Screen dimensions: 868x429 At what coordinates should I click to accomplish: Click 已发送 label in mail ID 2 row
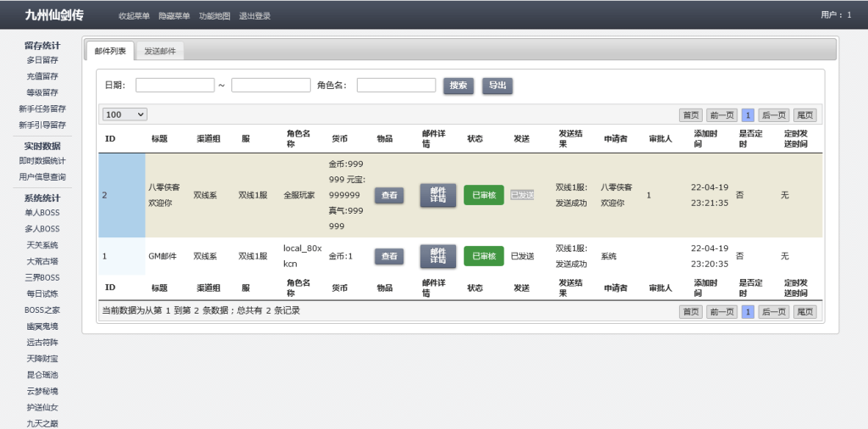(522, 195)
